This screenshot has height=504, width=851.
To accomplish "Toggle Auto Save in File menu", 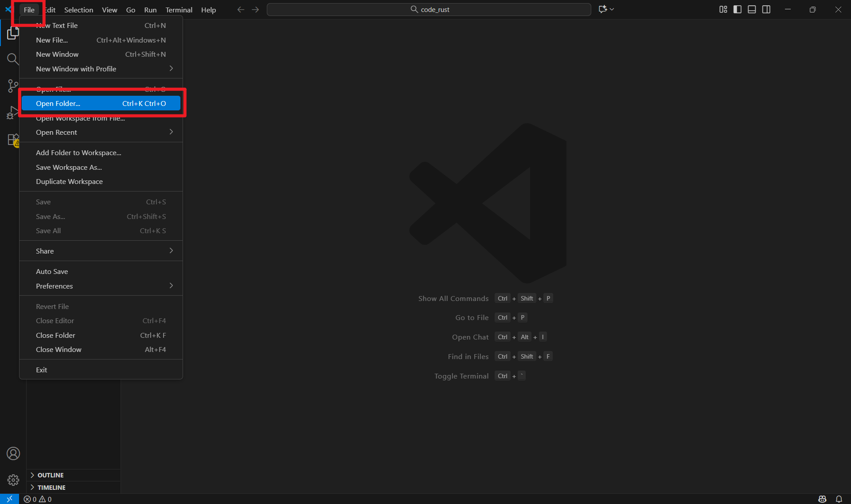I will point(52,271).
